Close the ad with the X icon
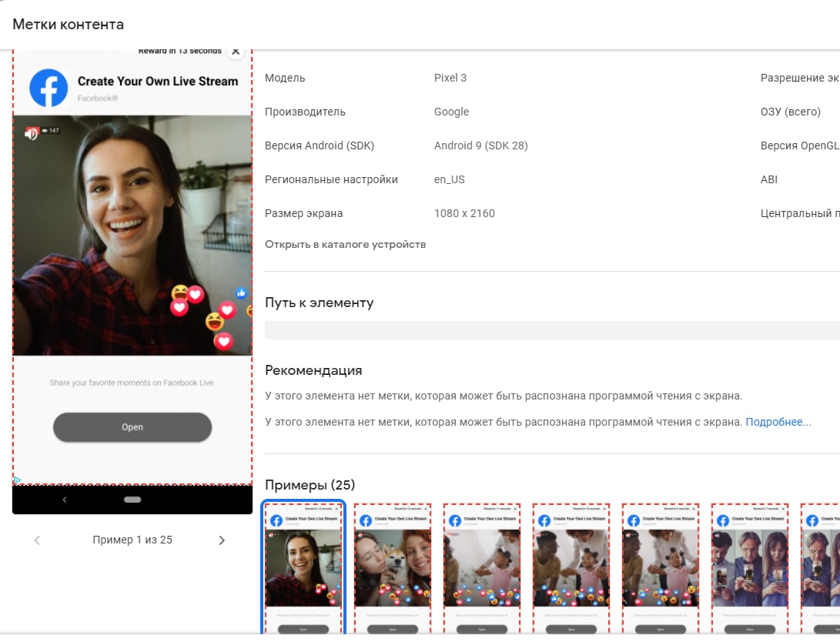 click(x=235, y=52)
